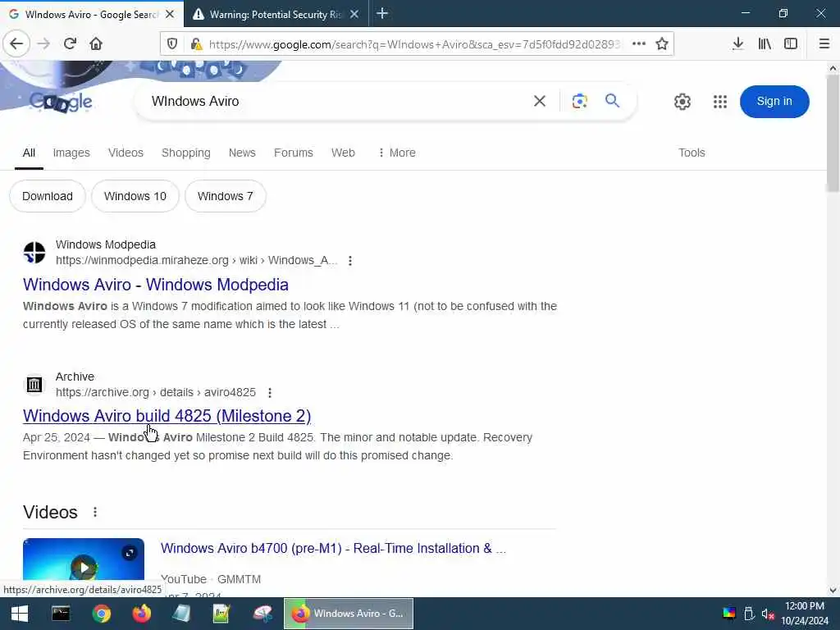Select the Web search tab

(343, 153)
